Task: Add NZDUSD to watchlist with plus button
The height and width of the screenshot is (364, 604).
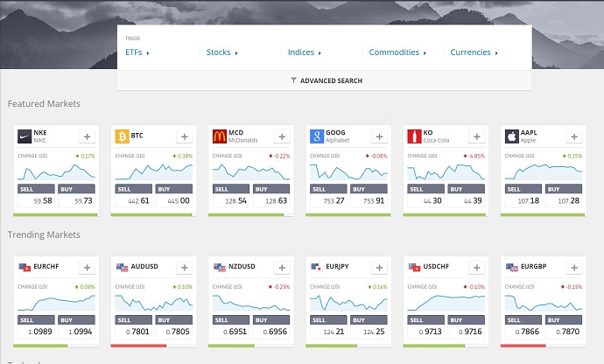Action: (x=282, y=268)
